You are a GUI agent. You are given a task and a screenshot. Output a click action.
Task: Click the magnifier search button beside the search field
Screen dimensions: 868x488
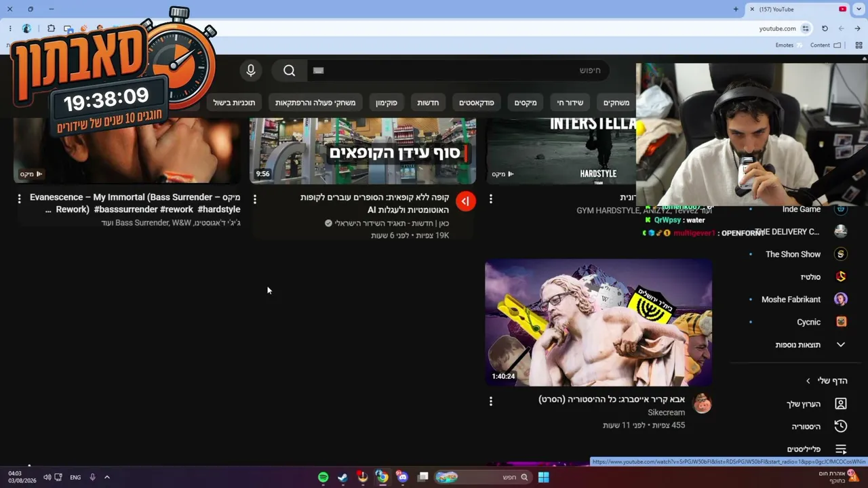(290, 70)
